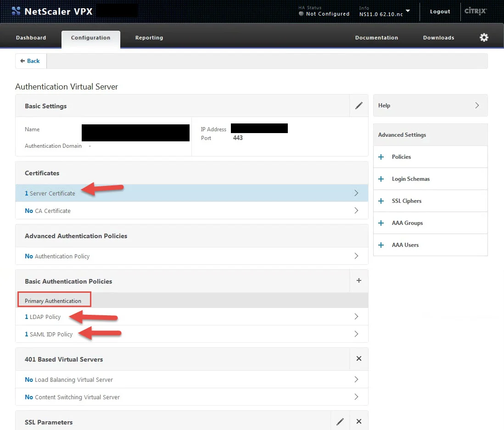This screenshot has width=504, height=430.
Task: Open the CA Certificate row chevron
Action: [x=356, y=211]
